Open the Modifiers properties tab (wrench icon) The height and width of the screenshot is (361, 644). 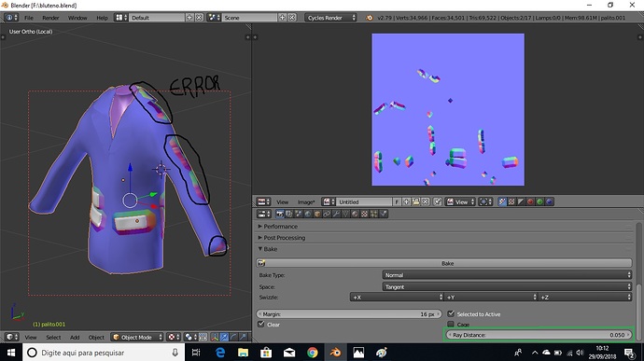[336, 214]
